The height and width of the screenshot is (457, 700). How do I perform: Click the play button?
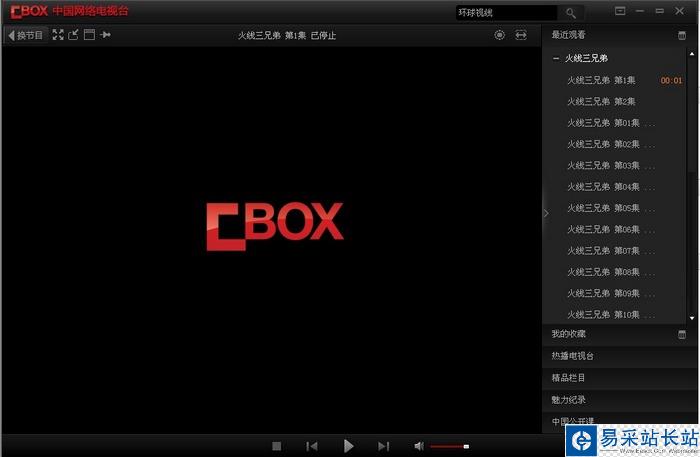348,446
